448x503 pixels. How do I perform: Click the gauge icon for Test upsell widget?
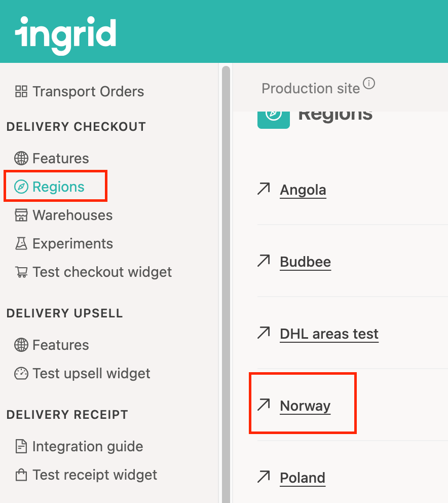(x=21, y=374)
